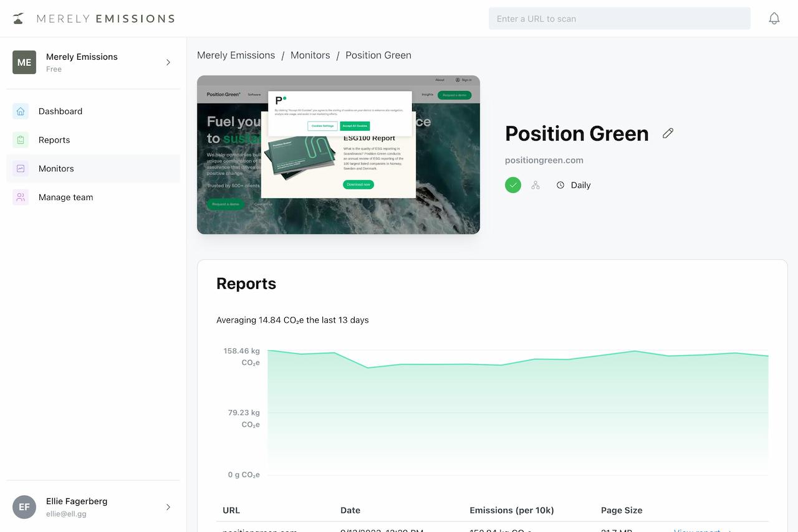Click the clock icon beside Daily
This screenshot has width=798, height=532.
click(560, 185)
